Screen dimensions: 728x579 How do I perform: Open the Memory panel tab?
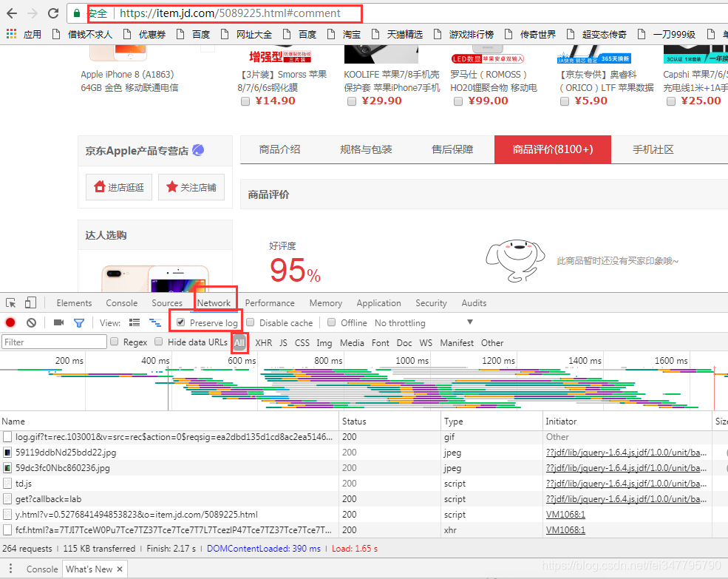pyautogui.click(x=326, y=303)
